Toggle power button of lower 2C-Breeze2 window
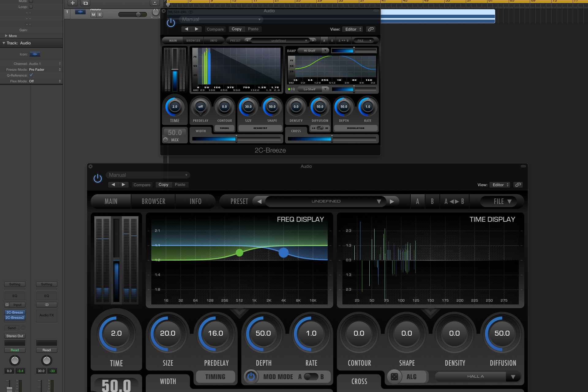The image size is (588, 392). pyautogui.click(x=98, y=178)
